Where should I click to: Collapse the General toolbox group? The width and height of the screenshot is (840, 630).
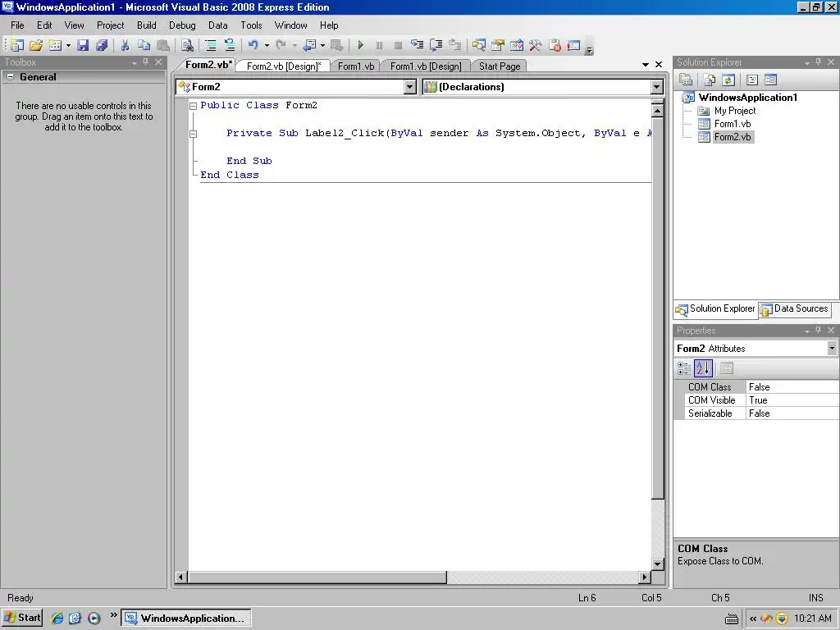(10, 77)
